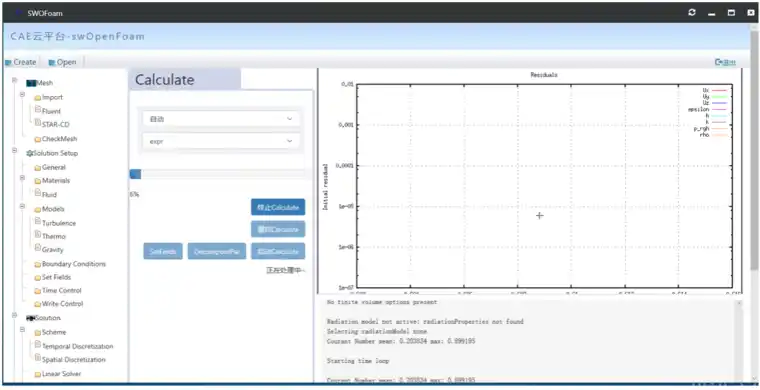
Task: Open the Linear Solver folder icon
Action: pos(37,374)
